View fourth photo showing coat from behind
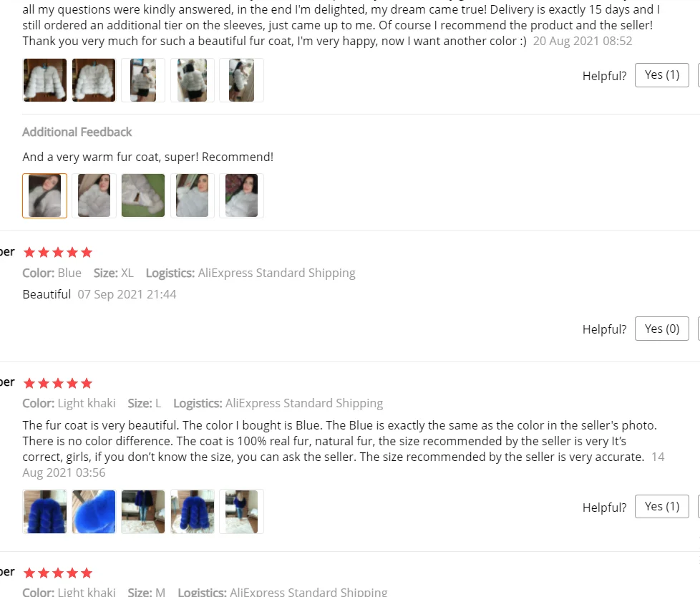The height and width of the screenshot is (597, 700). tap(192, 80)
